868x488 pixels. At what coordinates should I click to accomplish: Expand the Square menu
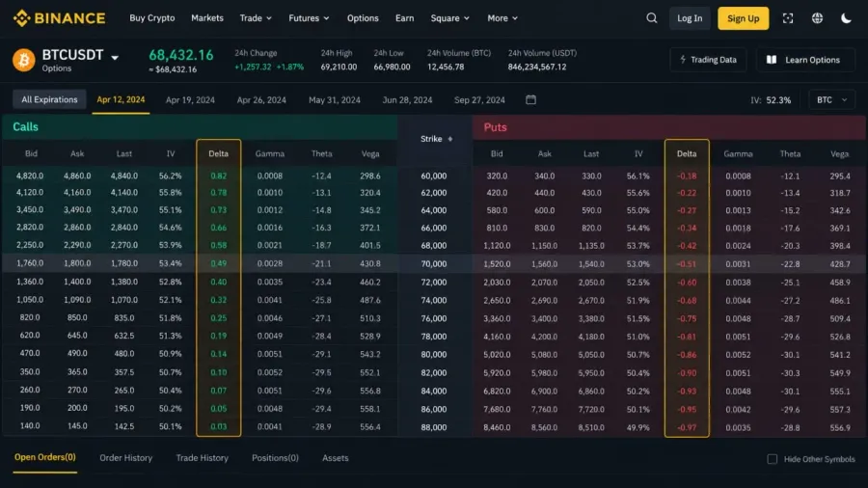[x=450, y=18]
